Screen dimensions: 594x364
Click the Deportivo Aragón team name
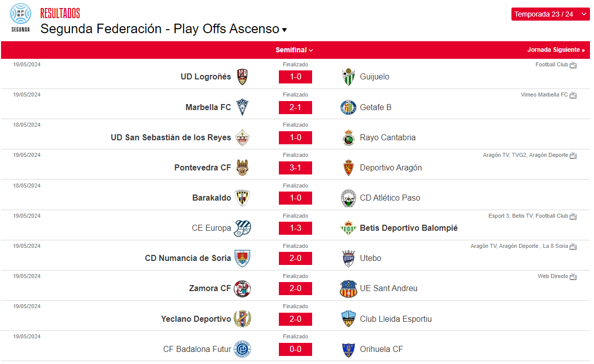(x=391, y=167)
